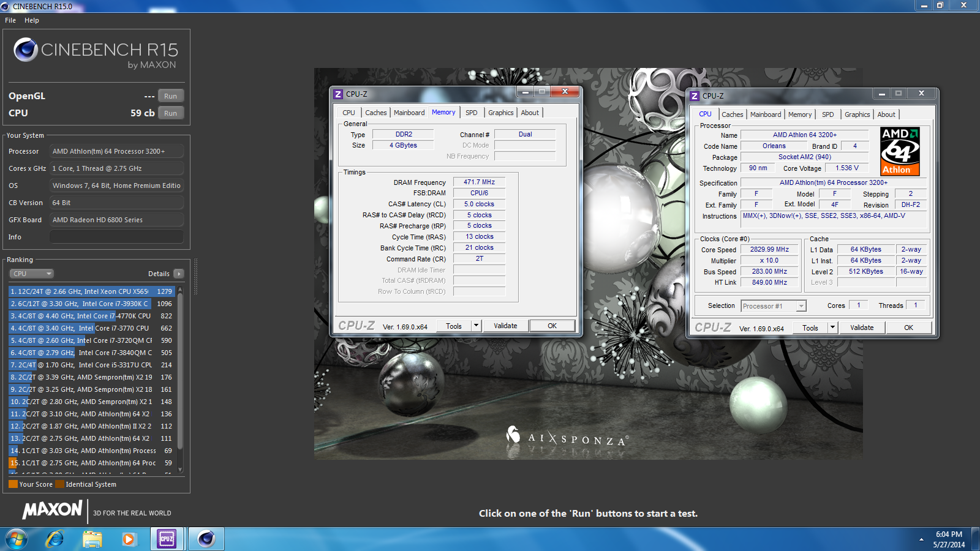Viewport: 980px width, 551px height.
Task: Click the Code Name Orleans field
Action: coord(774,146)
